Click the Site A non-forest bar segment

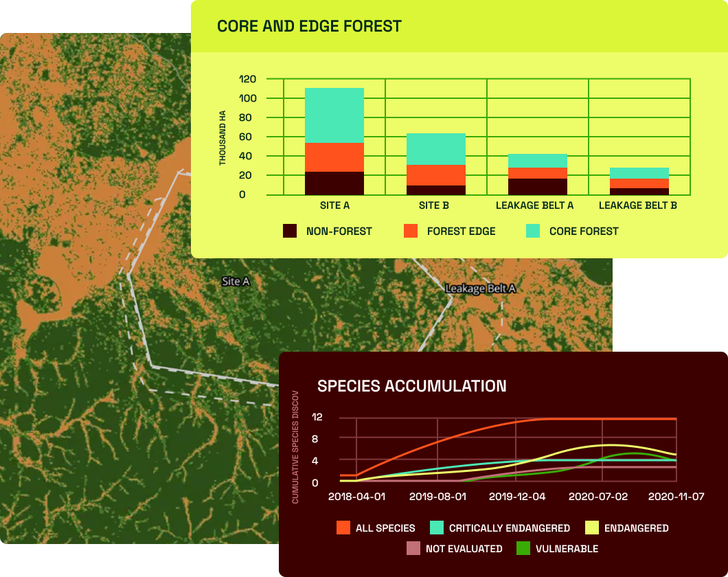(334, 183)
